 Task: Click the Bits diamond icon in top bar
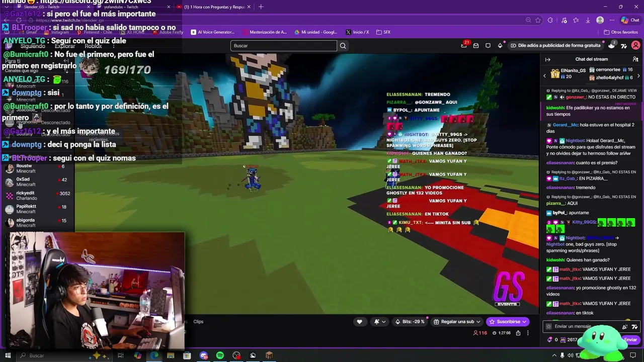500,46
